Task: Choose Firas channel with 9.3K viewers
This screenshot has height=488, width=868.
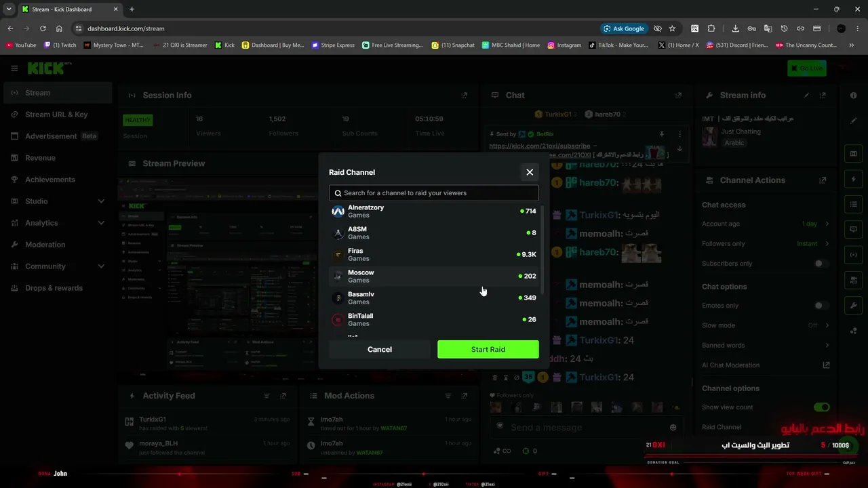Action: (434, 255)
